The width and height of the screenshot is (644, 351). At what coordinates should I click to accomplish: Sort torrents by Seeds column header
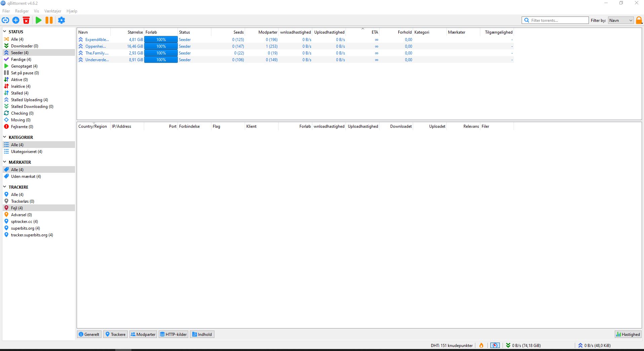coord(228,32)
